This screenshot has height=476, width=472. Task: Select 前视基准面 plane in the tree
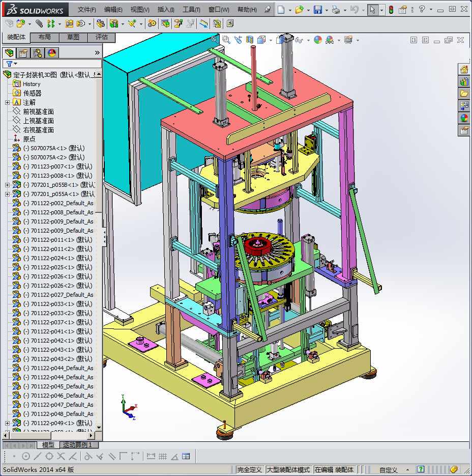39,111
